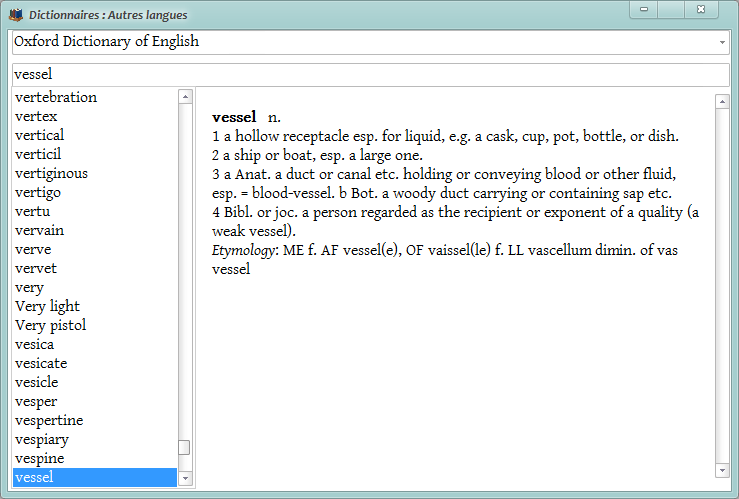Image resolution: width=739 pixels, height=499 pixels.
Task: Close the Dictionnaires window
Action: point(701,9)
